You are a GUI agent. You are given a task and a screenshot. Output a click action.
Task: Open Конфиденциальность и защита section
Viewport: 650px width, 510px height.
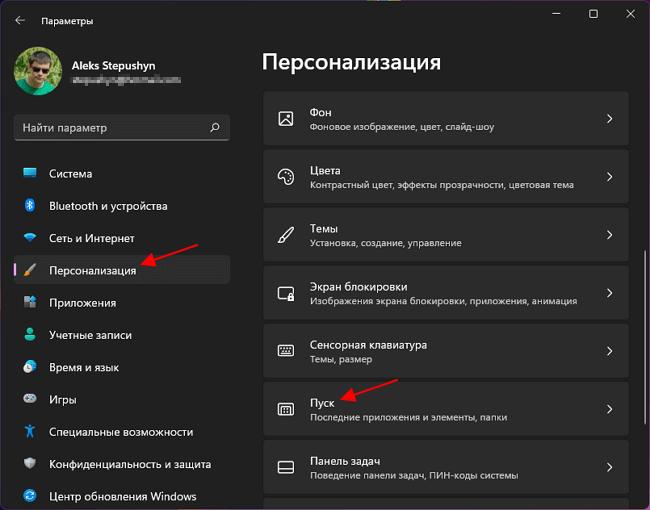[122, 464]
